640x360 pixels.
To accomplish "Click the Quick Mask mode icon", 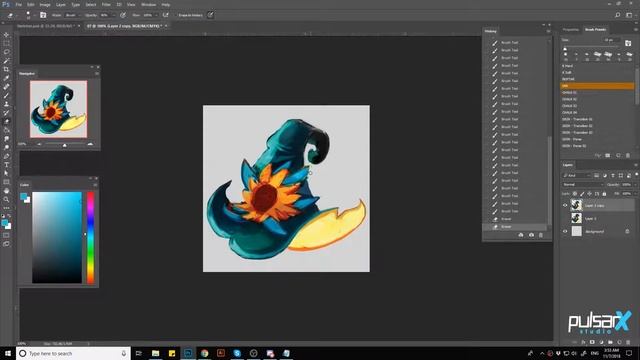I will [x=6, y=235].
